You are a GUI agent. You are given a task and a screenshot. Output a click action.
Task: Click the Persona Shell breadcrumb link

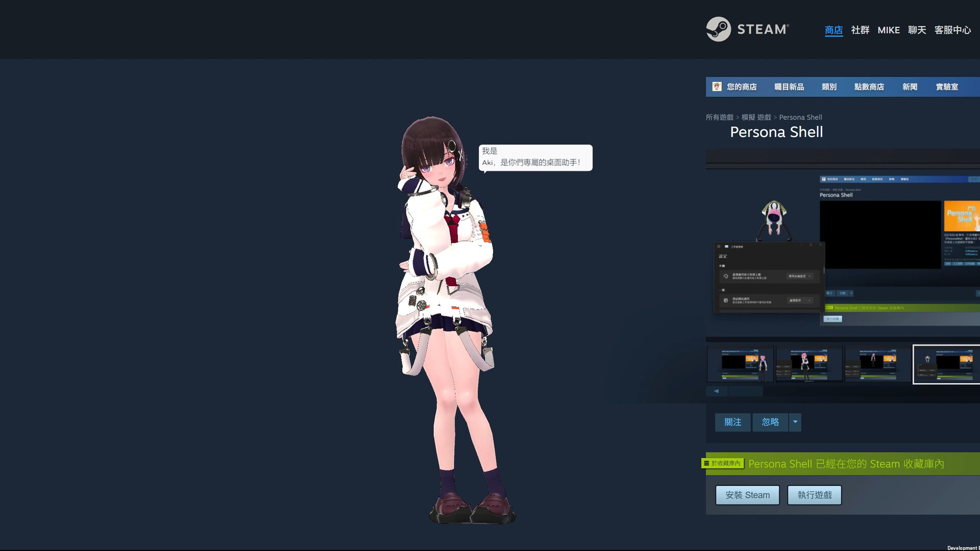click(800, 117)
